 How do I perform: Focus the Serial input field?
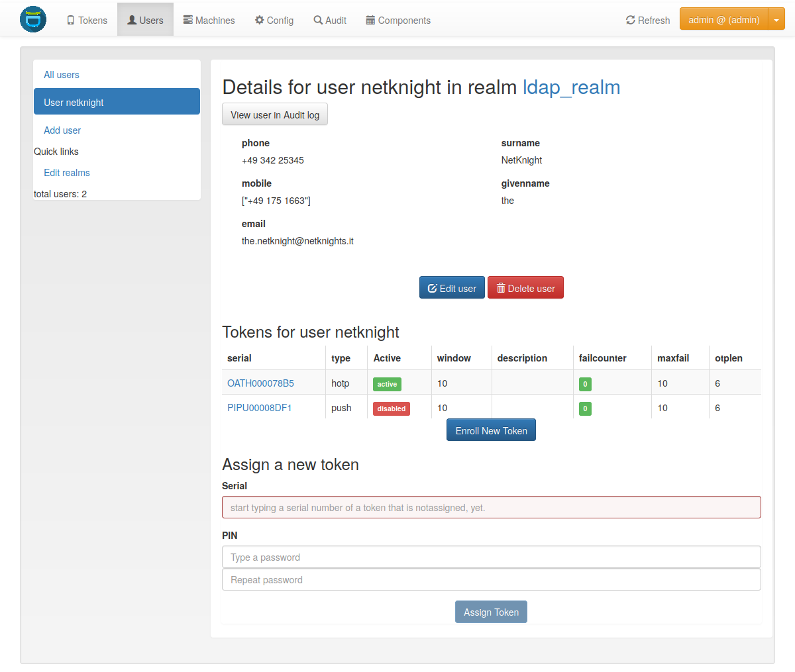[491, 507]
